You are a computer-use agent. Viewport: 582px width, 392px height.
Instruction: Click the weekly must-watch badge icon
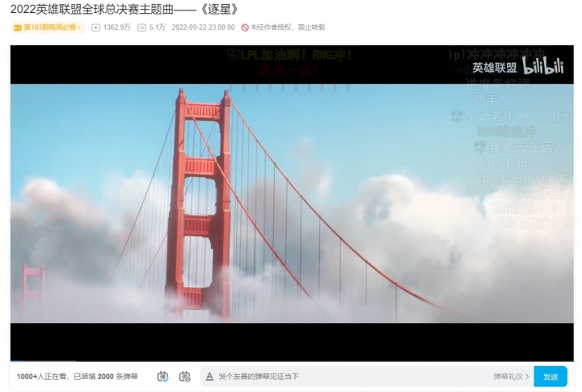click(16, 27)
